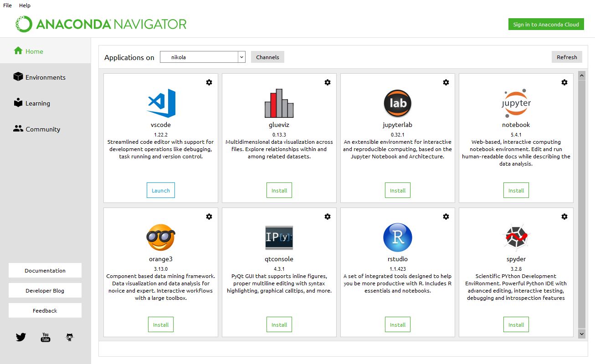Screen dimensions: 595x364
Task: Open the Help menu
Action: coord(25,5)
